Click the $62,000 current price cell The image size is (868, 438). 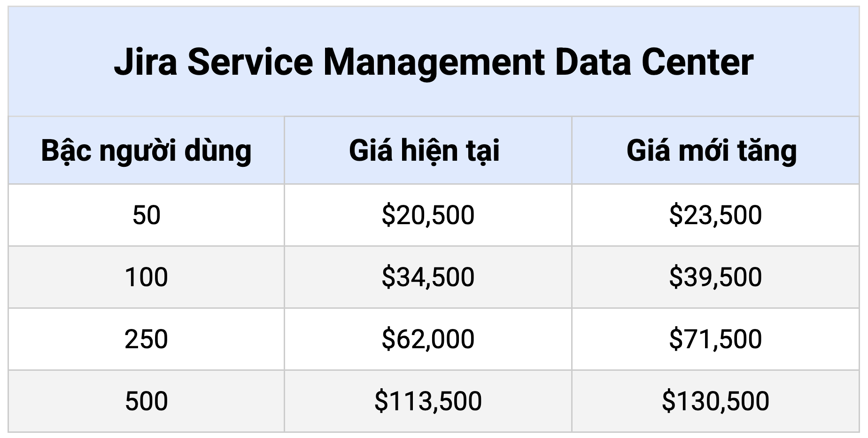tap(428, 339)
